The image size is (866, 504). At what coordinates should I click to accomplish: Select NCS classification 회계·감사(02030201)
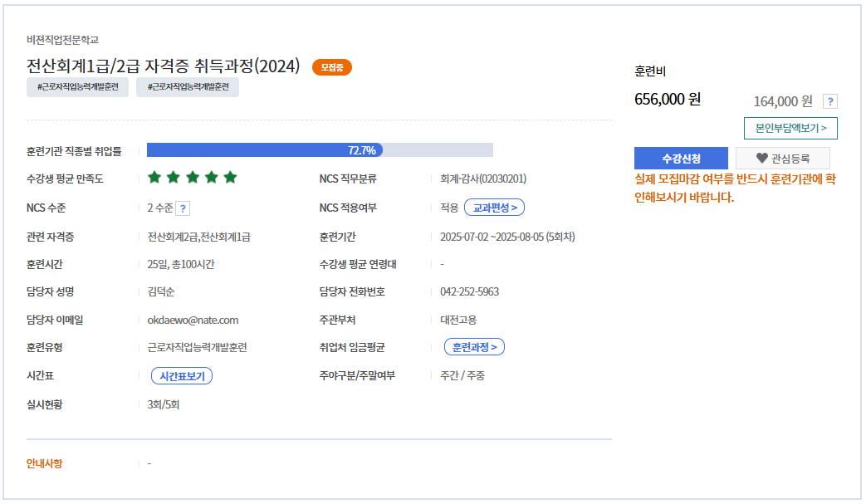click(483, 179)
